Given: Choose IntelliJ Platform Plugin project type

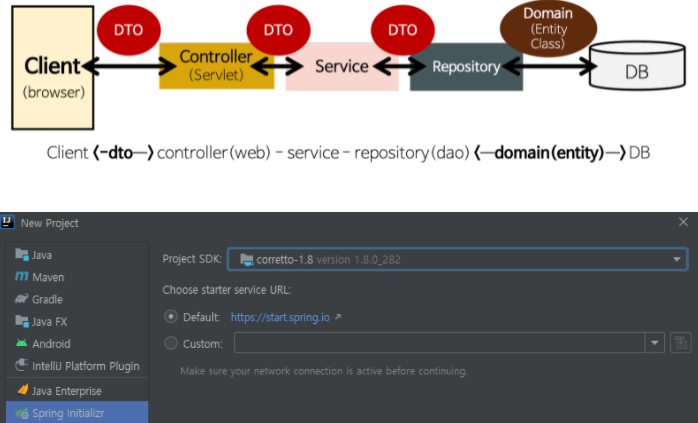Looking at the screenshot, I should click(x=77, y=366).
